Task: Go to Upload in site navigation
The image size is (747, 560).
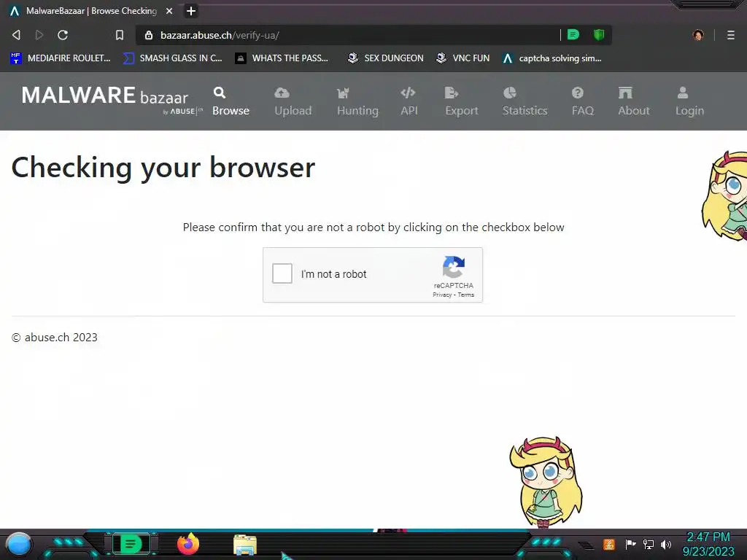Action: coord(293,101)
